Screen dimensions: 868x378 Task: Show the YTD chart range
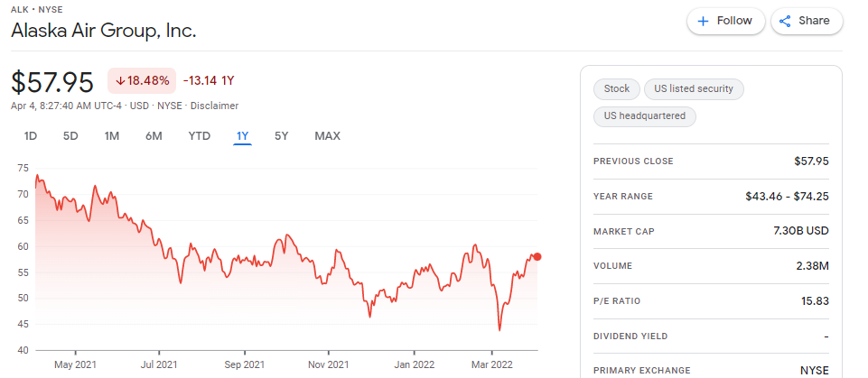pyautogui.click(x=200, y=136)
